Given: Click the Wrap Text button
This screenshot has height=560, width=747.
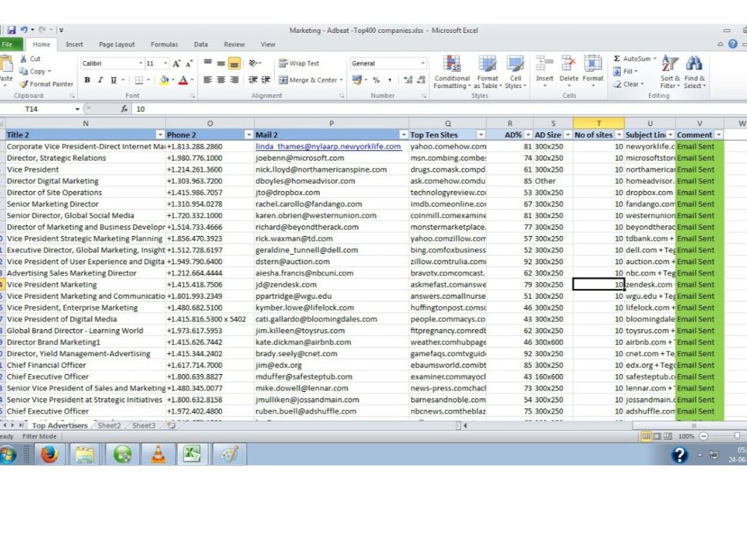Looking at the screenshot, I should click(x=300, y=63).
